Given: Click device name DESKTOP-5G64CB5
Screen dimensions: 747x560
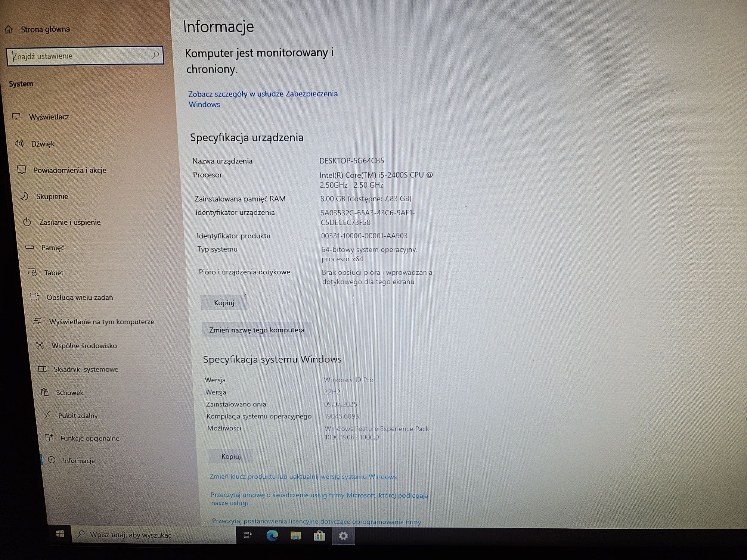Looking at the screenshot, I should (351, 161).
